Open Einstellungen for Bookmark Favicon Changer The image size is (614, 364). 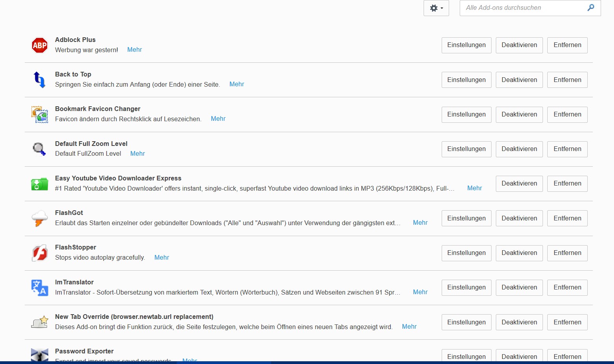466,115
